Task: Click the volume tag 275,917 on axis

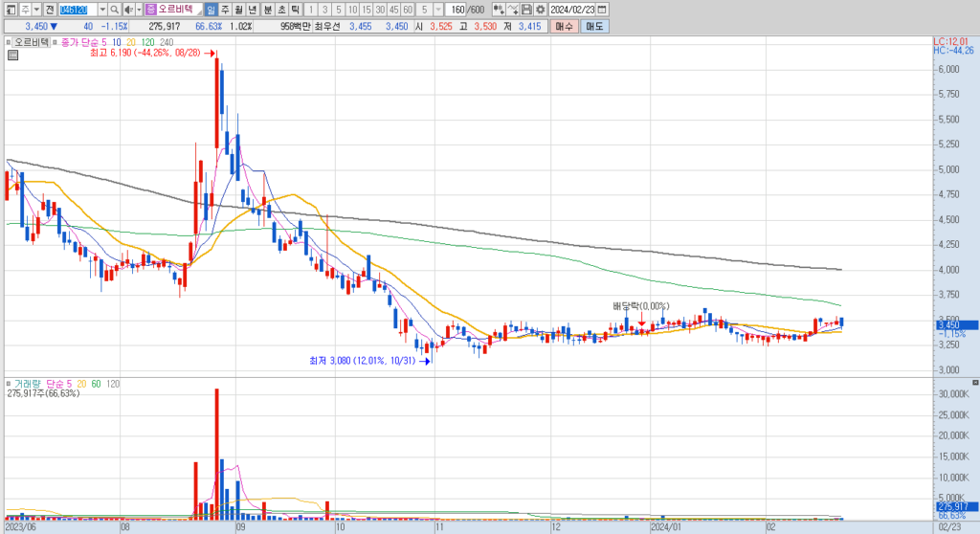Action: [957, 506]
